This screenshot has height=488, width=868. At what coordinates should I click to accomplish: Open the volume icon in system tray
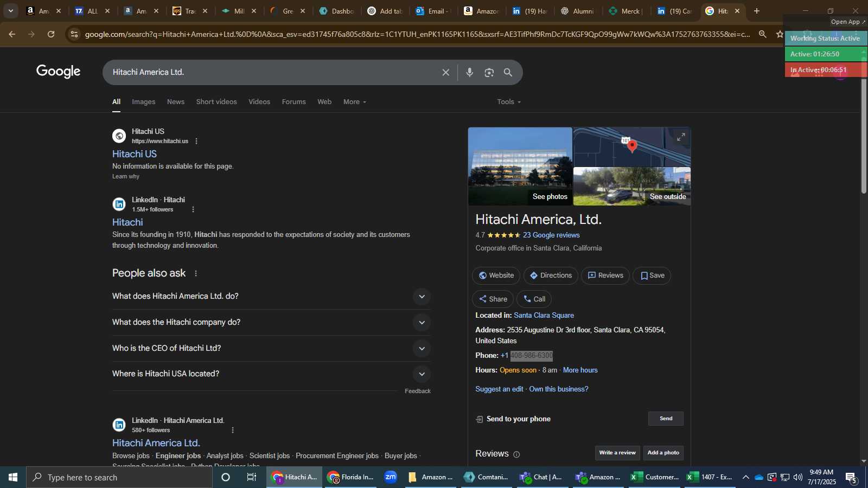tap(797, 477)
